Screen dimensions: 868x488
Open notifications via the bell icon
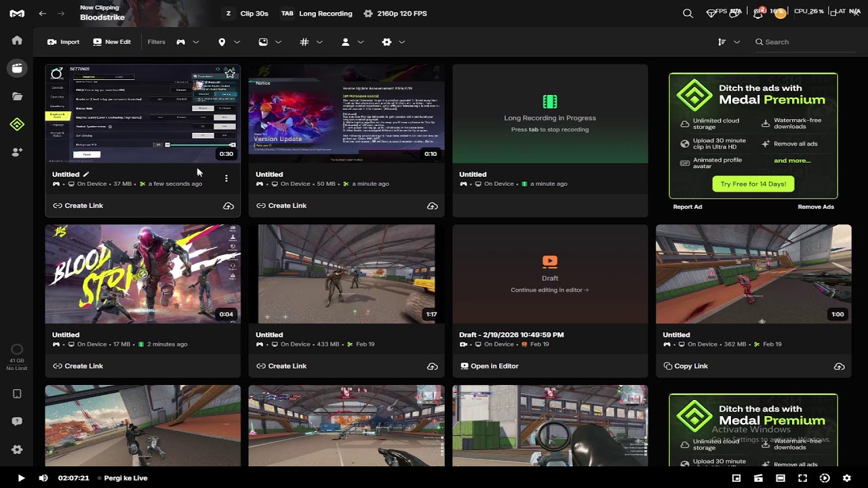click(758, 14)
